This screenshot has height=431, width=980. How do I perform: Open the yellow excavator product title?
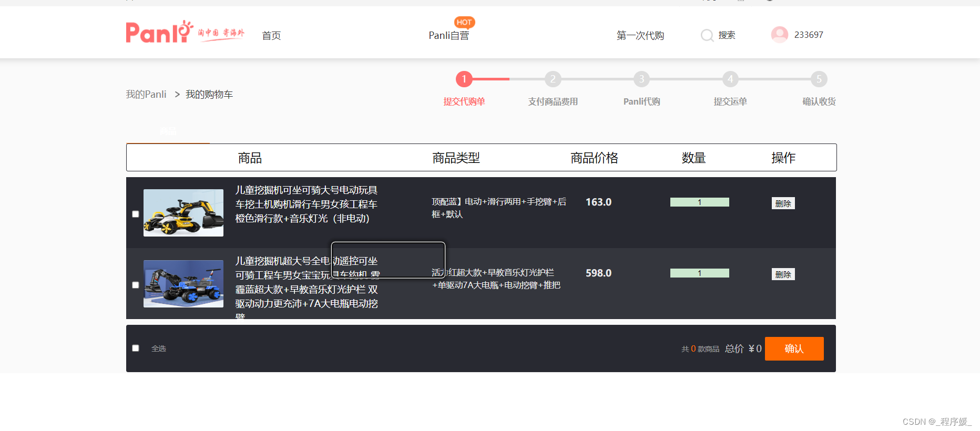point(307,204)
